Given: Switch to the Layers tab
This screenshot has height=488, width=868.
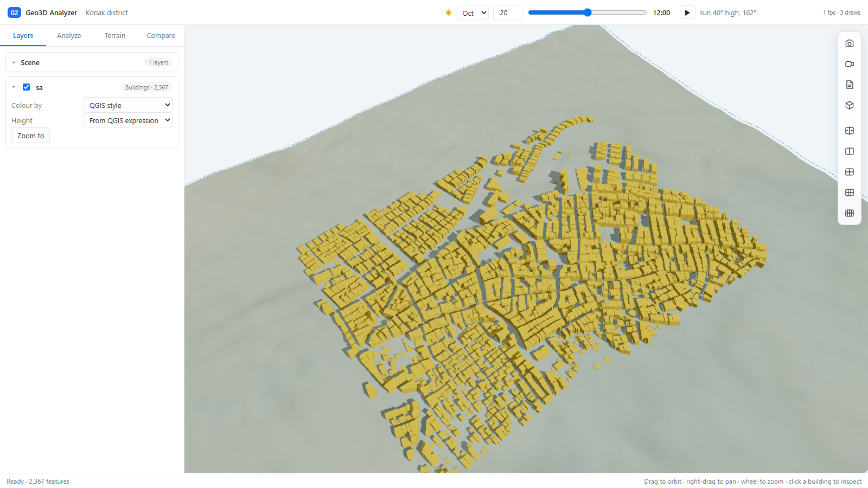Looking at the screenshot, I should pos(23,35).
